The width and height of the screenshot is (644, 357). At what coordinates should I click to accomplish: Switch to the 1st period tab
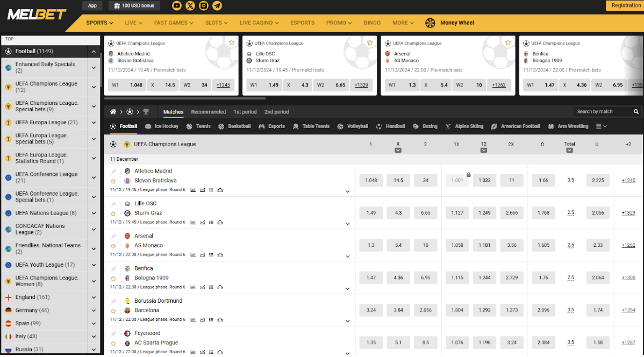click(245, 112)
